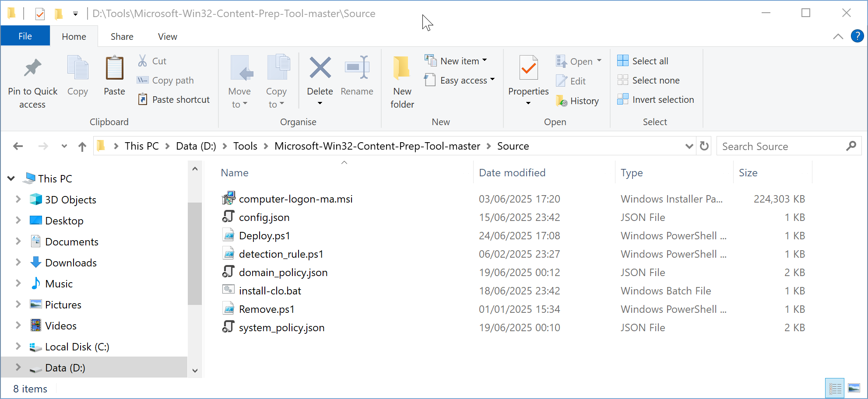868x399 pixels.
Task: Click the Copy path icon
Action: pos(142,80)
